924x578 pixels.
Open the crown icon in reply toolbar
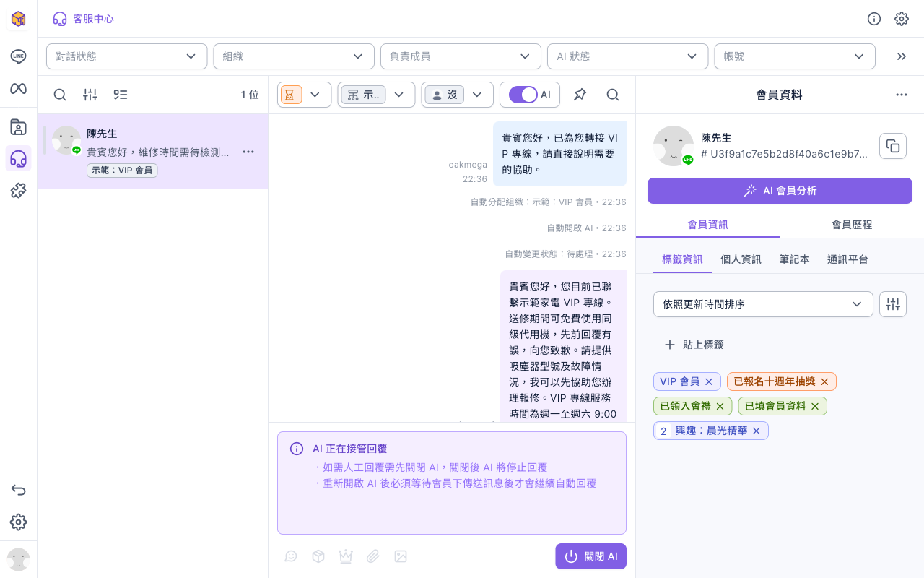click(x=346, y=556)
